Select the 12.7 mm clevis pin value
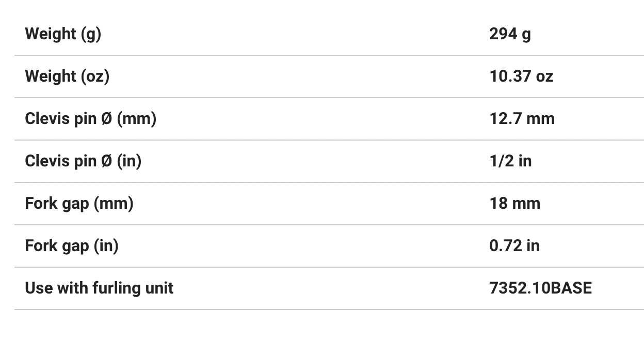Screen dimensions: 644x339 tap(522, 119)
